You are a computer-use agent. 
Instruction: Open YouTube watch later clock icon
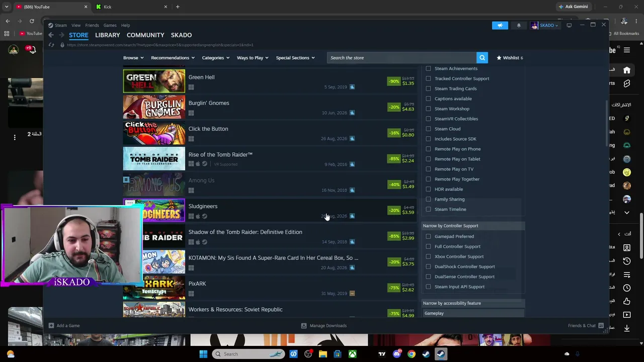627,288
